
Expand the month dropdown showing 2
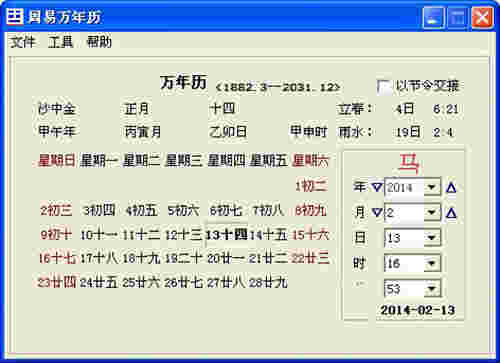[x=432, y=212]
